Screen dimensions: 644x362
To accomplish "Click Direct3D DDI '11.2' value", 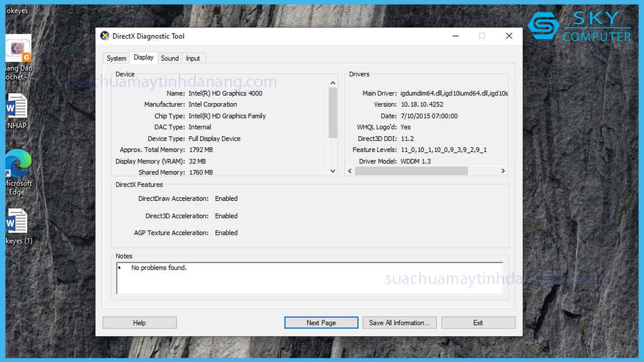I will tap(407, 139).
